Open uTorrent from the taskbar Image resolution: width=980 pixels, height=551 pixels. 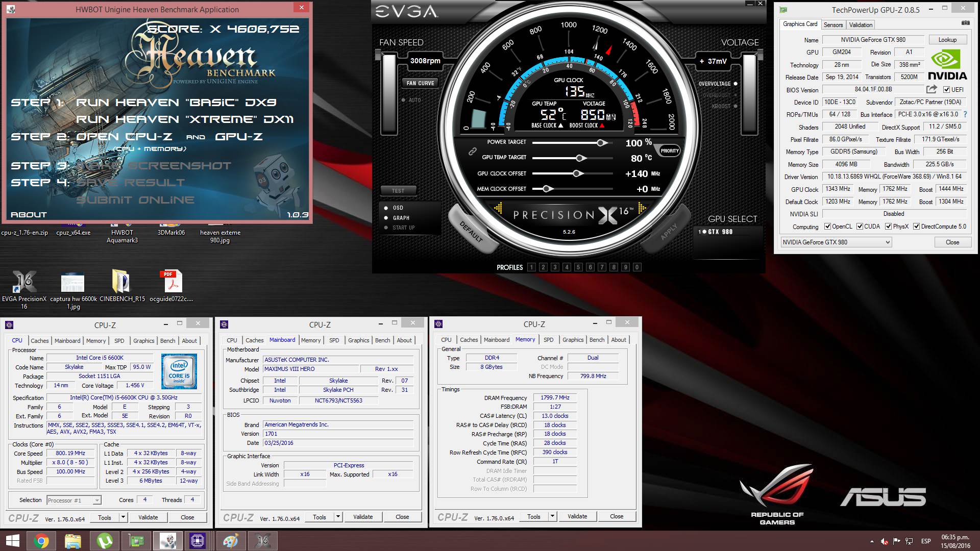(x=105, y=541)
